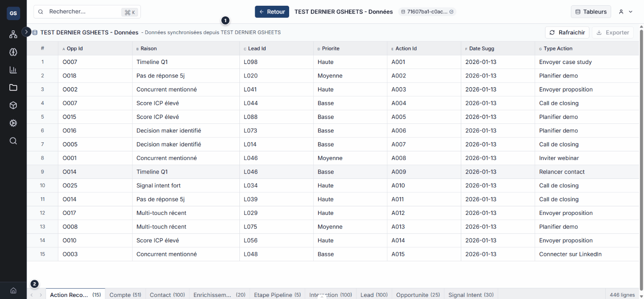Expand the sidebar with the chevron arrow
The width and height of the screenshot is (644, 299).
pos(26,32)
